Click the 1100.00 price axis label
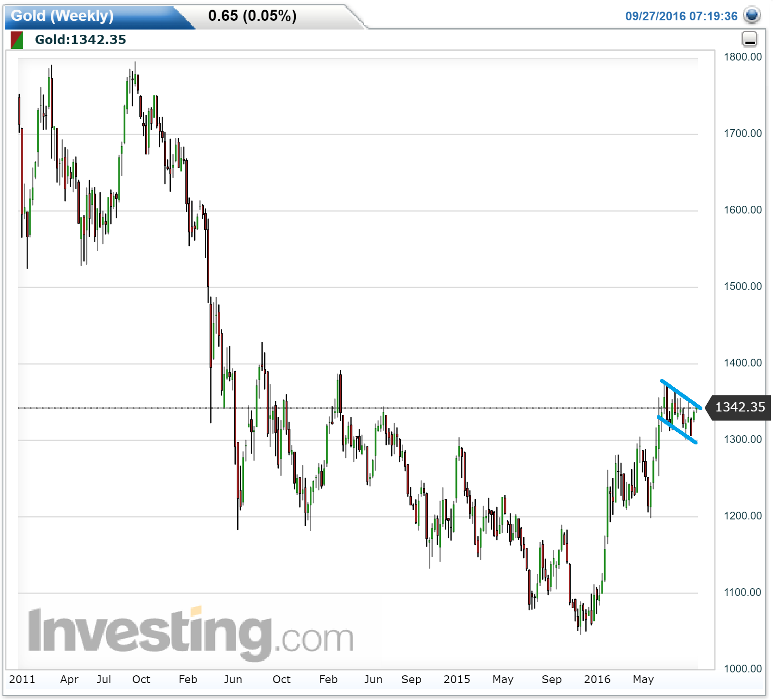This screenshot has width=773, height=700. click(x=743, y=592)
